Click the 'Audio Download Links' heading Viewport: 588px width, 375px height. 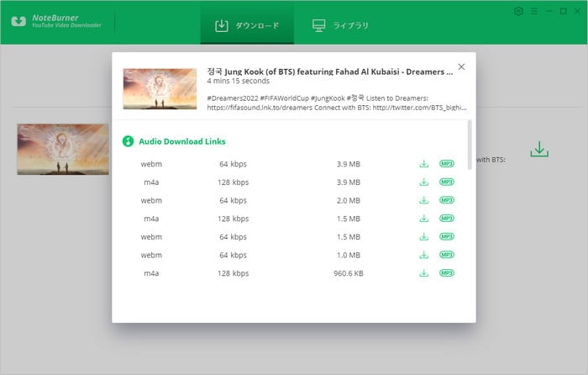point(182,141)
